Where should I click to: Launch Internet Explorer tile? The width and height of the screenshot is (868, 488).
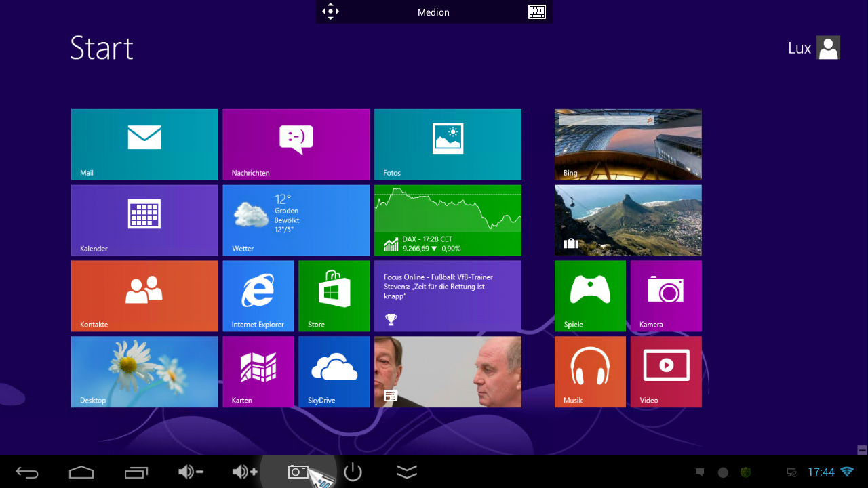point(258,296)
